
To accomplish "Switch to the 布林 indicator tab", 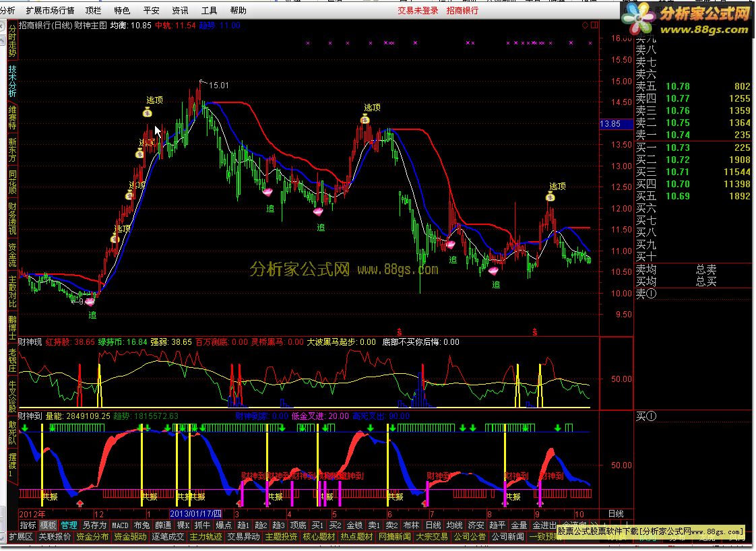I will [x=411, y=525].
